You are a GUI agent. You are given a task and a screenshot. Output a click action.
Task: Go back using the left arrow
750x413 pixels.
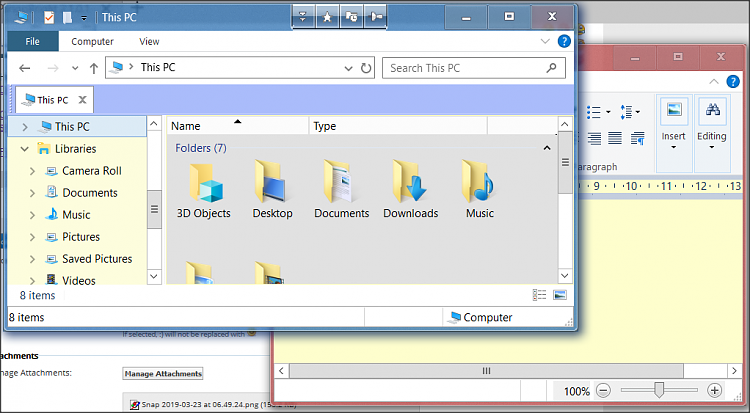pyautogui.click(x=25, y=68)
